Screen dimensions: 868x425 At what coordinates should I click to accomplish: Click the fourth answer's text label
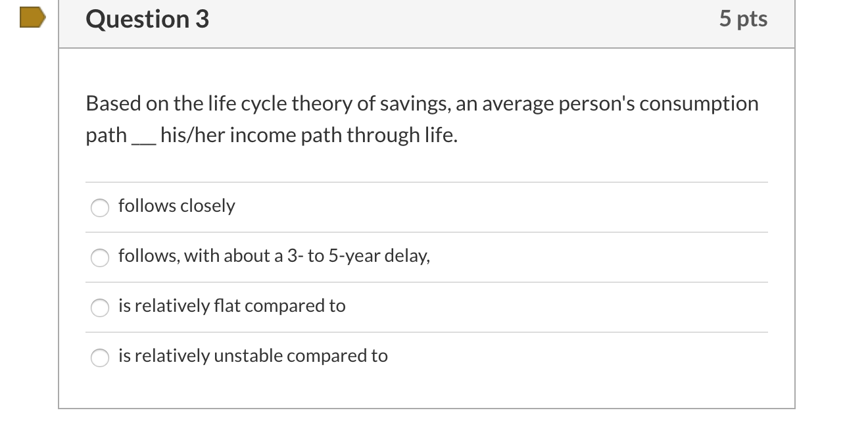253,355
